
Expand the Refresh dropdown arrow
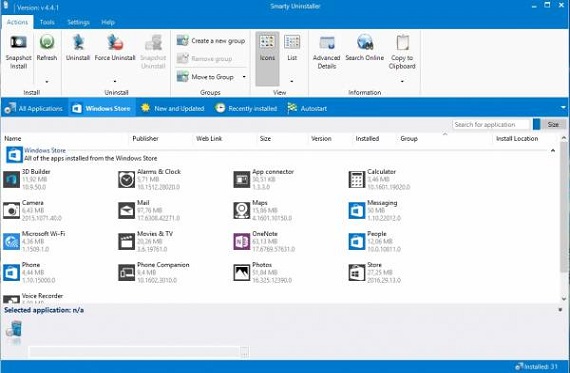coord(47,81)
